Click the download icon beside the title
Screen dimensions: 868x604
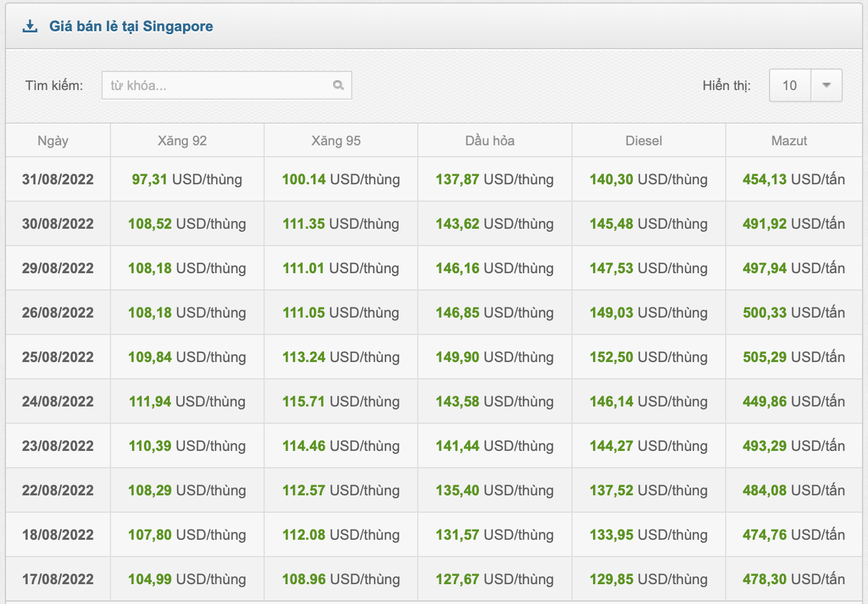pos(29,26)
